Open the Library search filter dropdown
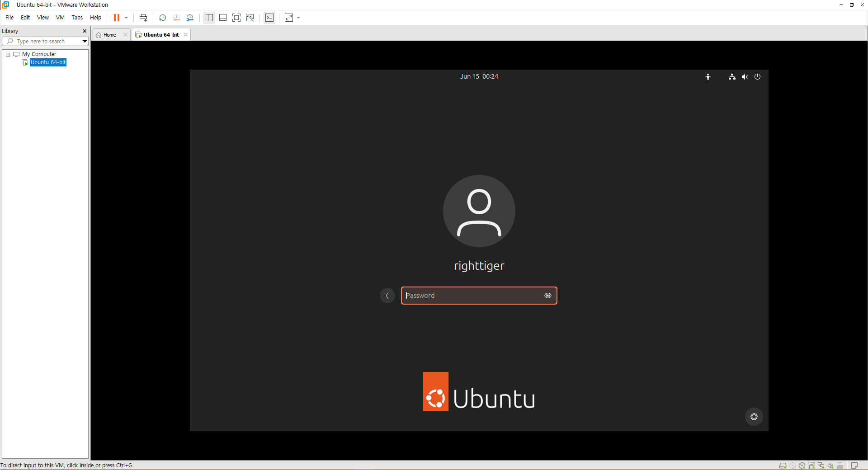 (85, 42)
